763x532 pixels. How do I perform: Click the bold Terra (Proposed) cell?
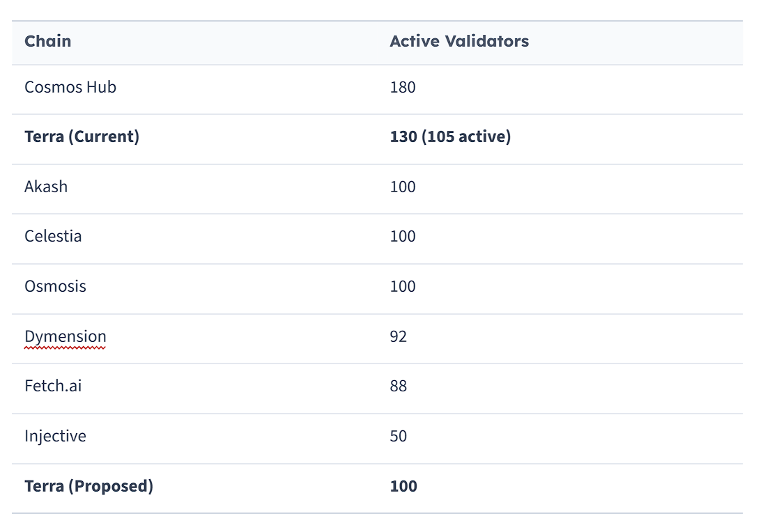[88, 486]
